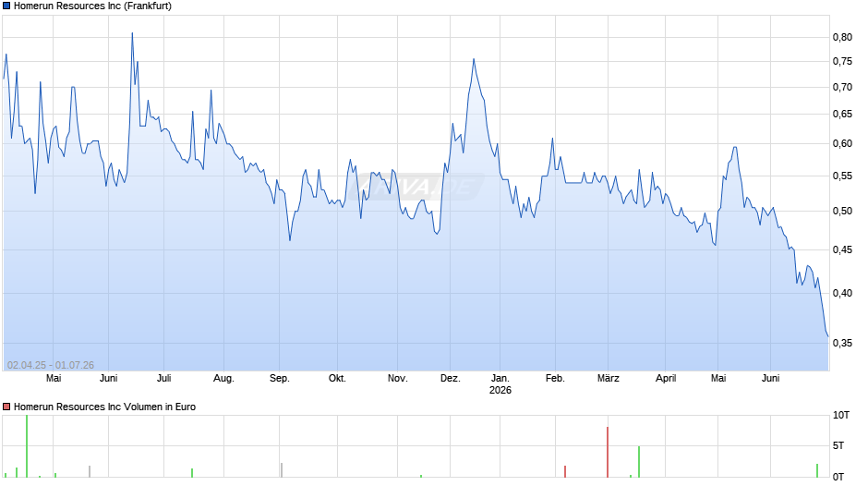868x486 pixels.
Task: Click the 0,65 price axis label
Action: click(x=842, y=115)
